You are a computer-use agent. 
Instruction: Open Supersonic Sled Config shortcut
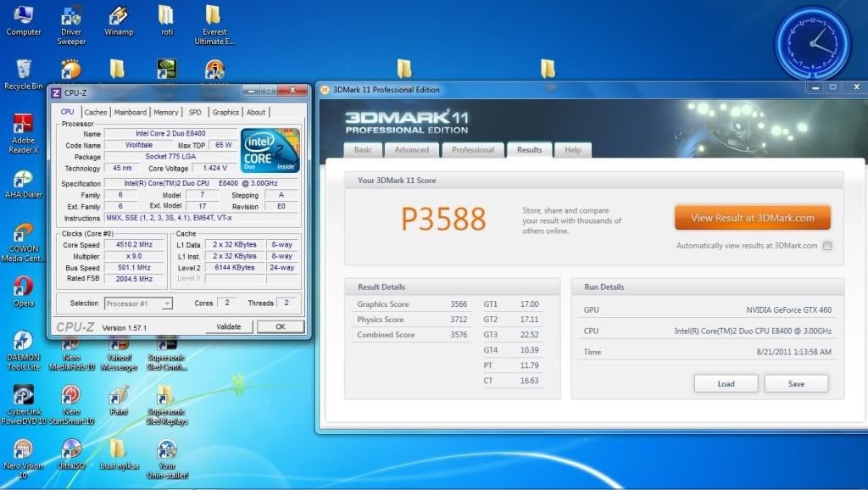tap(166, 354)
